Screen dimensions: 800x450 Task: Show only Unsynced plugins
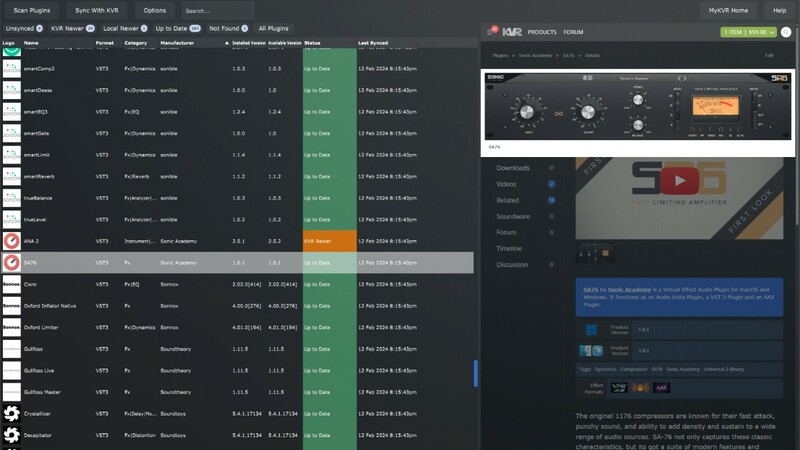coord(23,28)
